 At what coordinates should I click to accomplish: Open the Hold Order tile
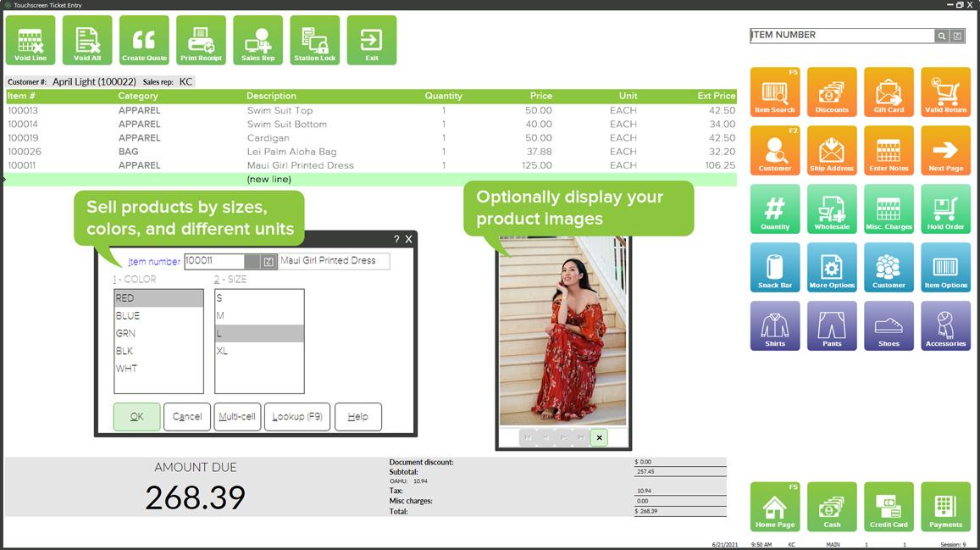(x=945, y=209)
